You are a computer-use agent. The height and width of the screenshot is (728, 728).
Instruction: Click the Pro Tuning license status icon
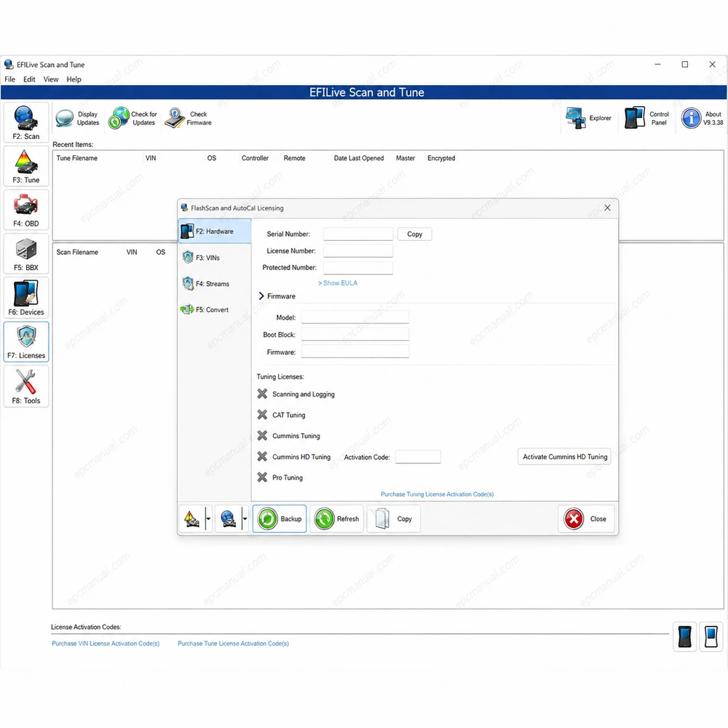[x=262, y=478]
